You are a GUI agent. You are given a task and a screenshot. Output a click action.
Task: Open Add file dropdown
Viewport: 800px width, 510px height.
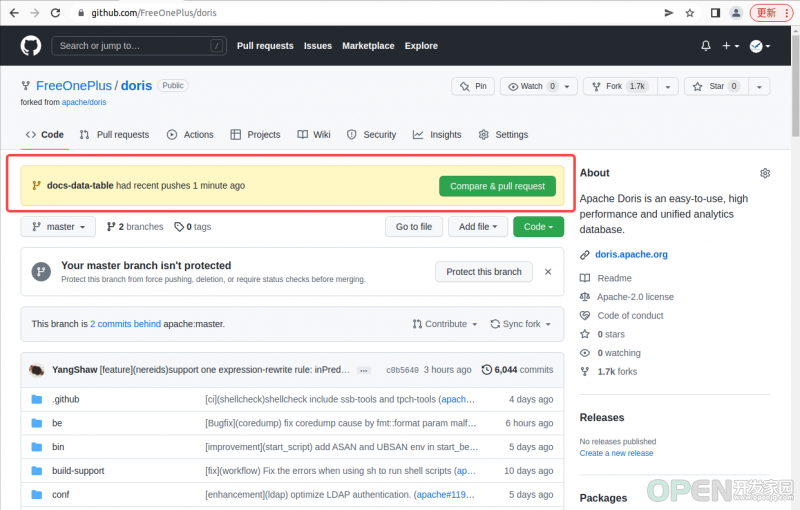[478, 226]
